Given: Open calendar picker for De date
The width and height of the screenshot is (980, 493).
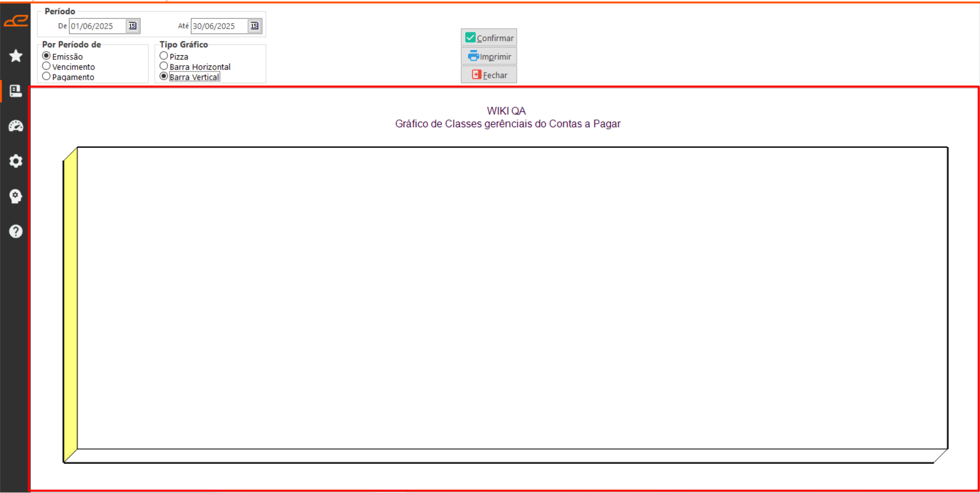Looking at the screenshot, I should coord(132,26).
